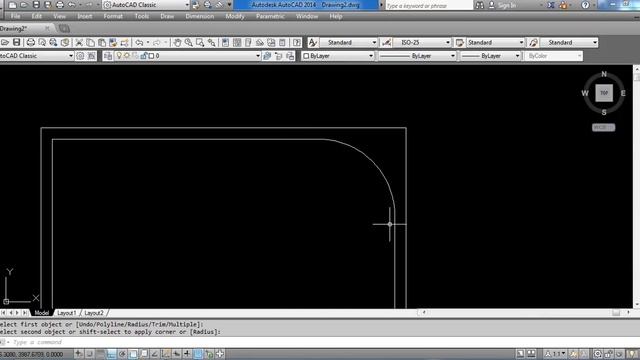The width and height of the screenshot is (640, 360).
Task: Activate the Pan hand tool
Action: (x=177, y=42)
